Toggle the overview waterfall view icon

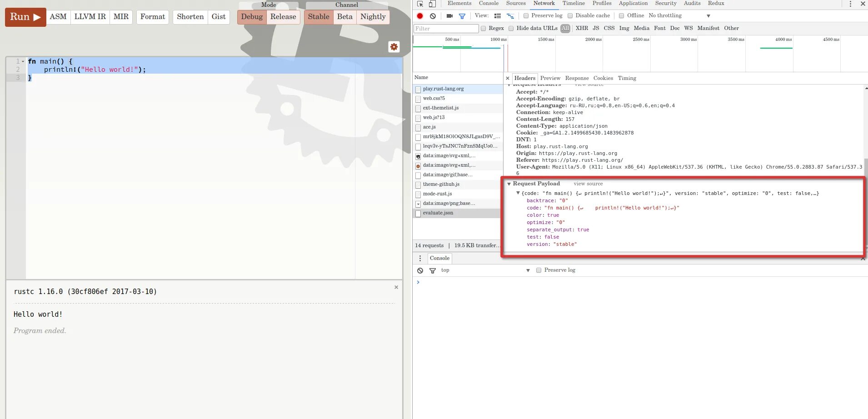tap(510, 16)
